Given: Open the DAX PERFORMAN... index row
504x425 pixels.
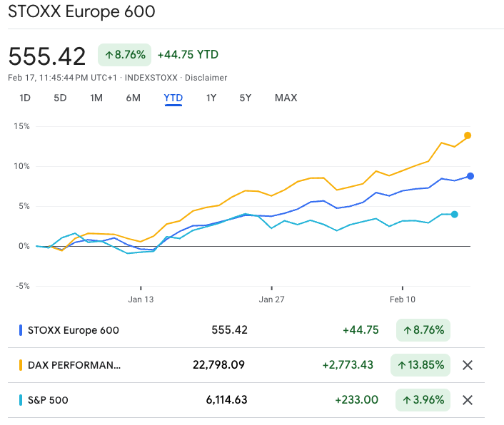Looking at the screenshot, I should coord(74,365).
